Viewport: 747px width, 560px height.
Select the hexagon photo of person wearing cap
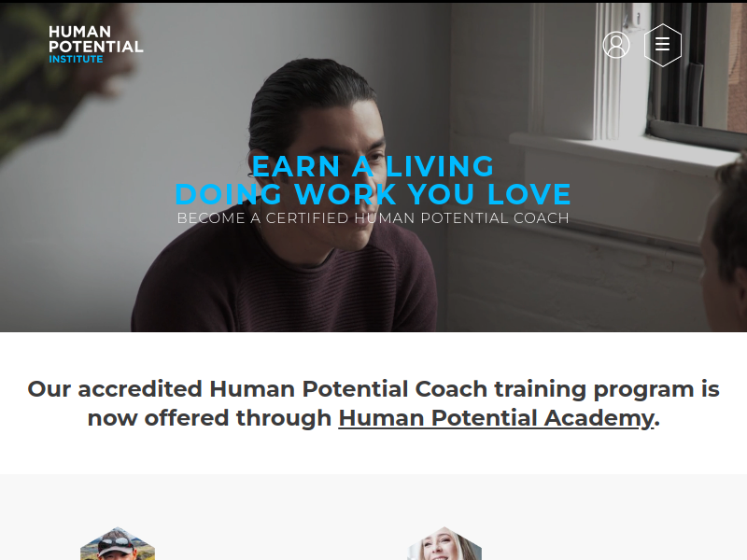[118, 543]
